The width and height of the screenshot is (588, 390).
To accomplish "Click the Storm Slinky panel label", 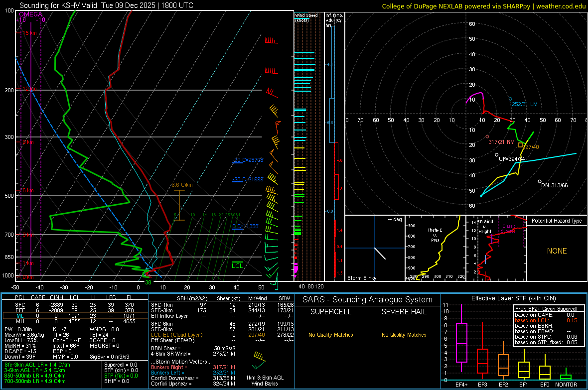I will [x=361, y=278].
